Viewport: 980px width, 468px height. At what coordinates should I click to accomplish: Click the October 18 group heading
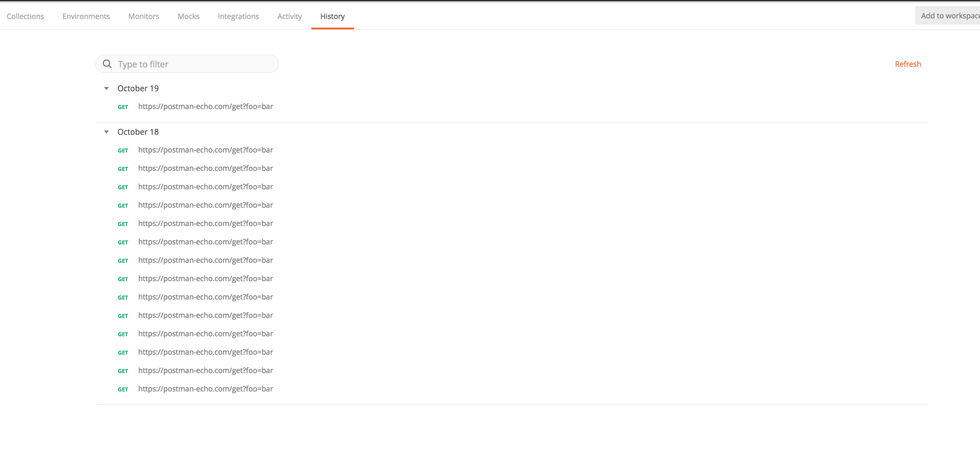point(138,132)
